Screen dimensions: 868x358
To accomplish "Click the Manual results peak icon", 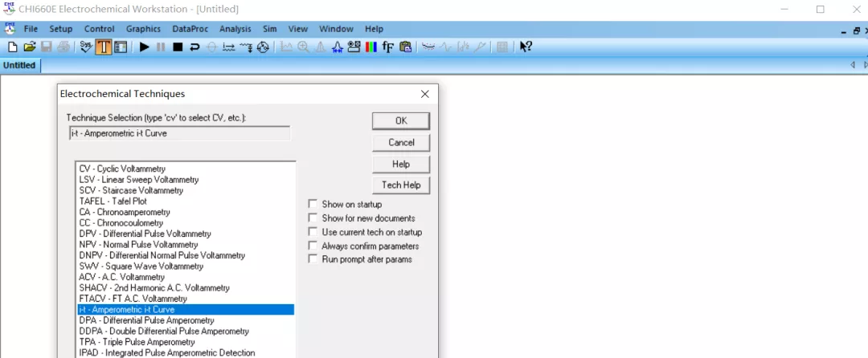I will 321,47.
